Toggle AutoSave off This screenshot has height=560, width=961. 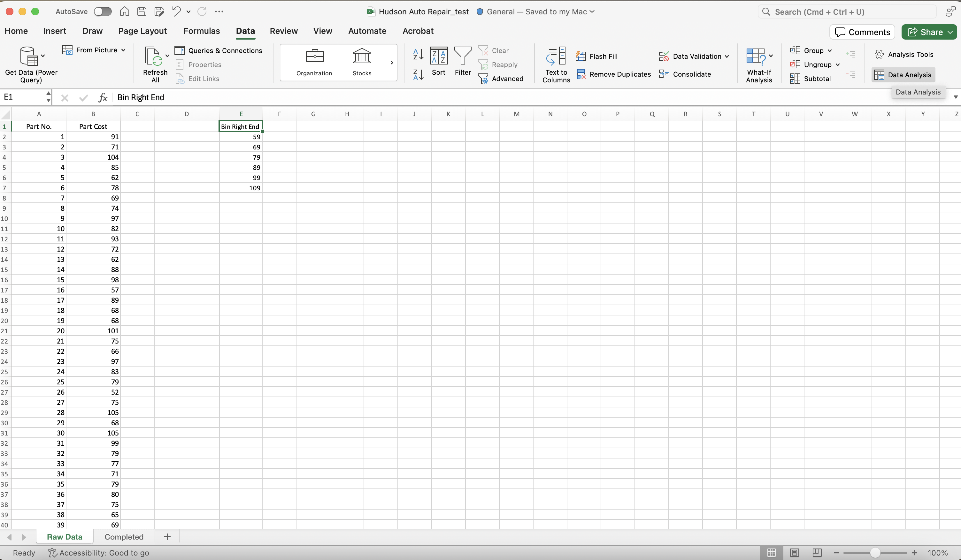(102, 11)
